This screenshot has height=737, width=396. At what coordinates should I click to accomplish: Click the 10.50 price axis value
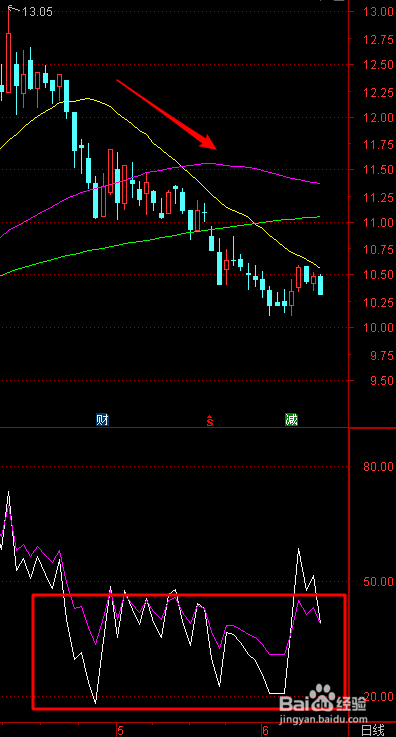pos(378,275)
